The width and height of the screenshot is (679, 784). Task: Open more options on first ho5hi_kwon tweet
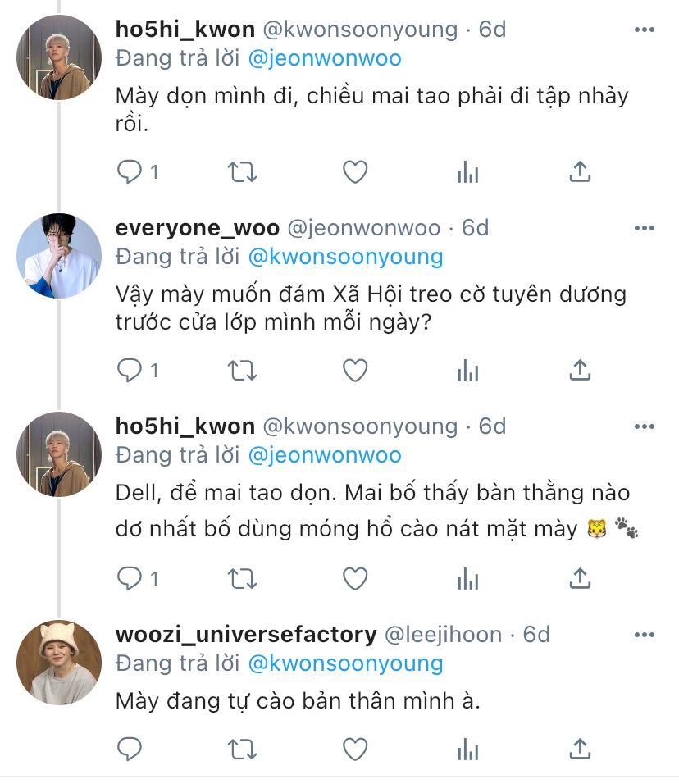tap(645, 30)
